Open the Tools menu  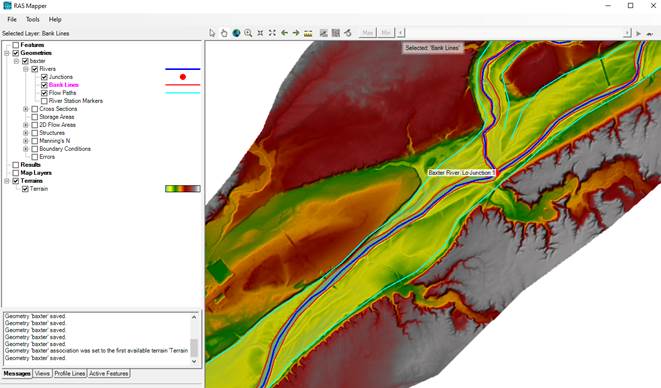click(x=32, y=19)
